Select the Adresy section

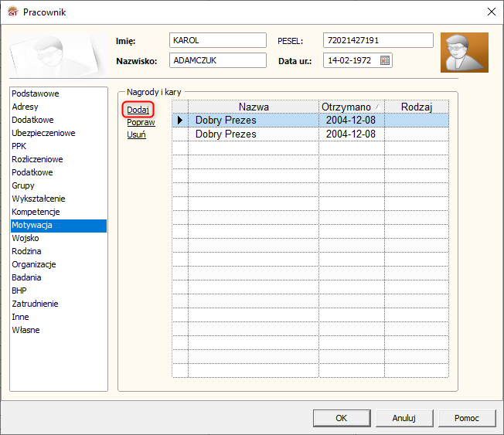[x=59, y=107]
